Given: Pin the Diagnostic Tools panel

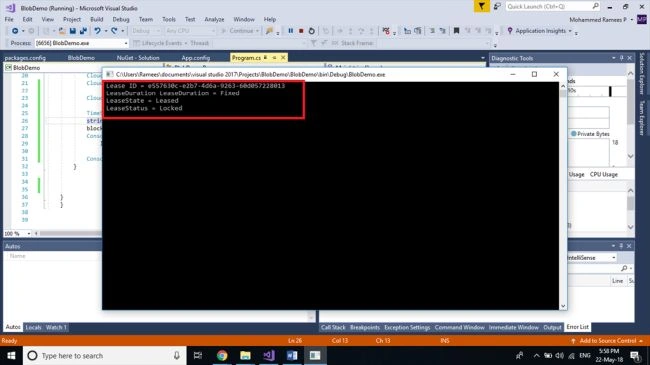Looking at the screenshot, I should coord(621,58).
